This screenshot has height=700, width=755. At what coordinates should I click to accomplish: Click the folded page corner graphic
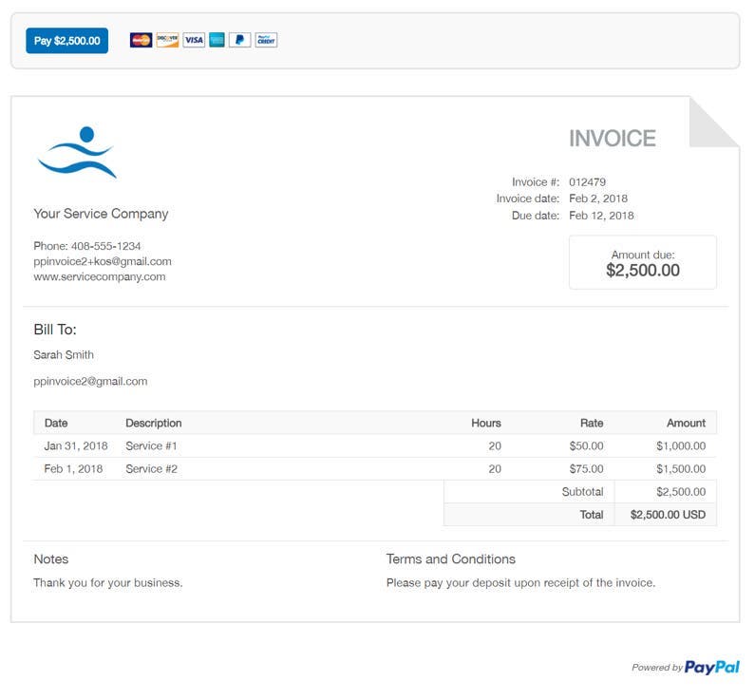click(714, 122)
